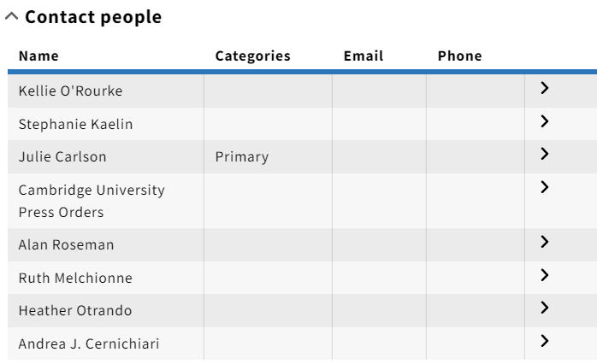Sort by the Name column header

click(x=38, y=56)
